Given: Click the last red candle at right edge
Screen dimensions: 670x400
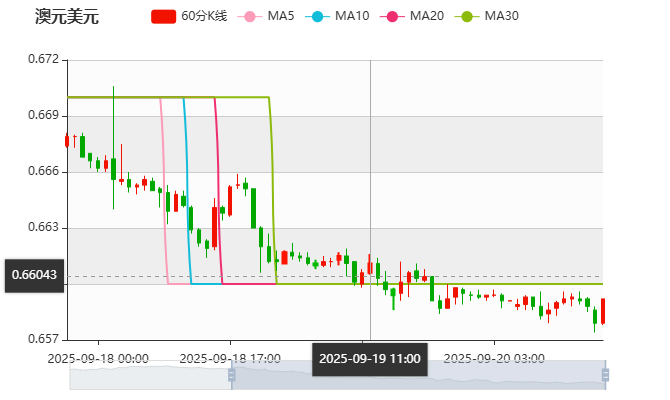Looking at the screenshot, I should pos(603,310).
